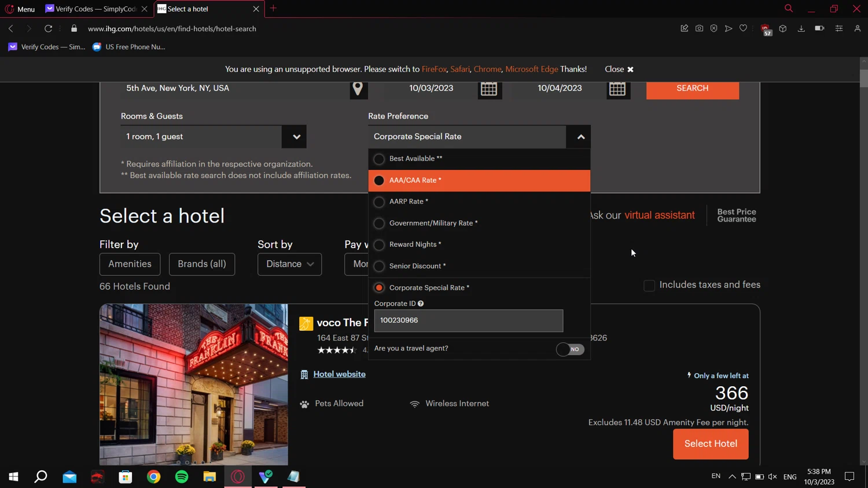Select the AAA/CAA Rate option
This screenshot has height=488, width=868.
pos(479,180)
